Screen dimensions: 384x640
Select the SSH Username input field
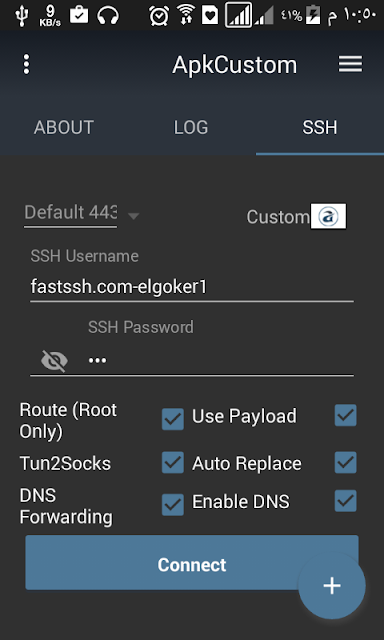point(192,287)
